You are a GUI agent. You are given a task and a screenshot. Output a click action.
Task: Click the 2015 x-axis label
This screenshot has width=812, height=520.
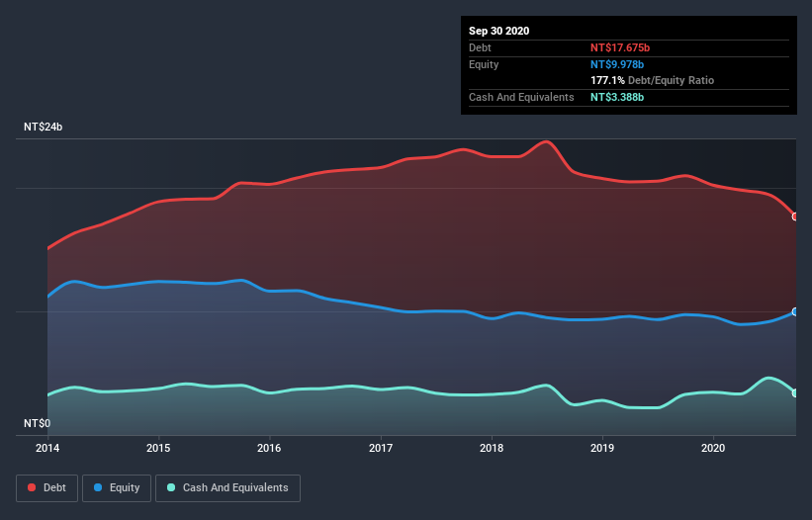coord(158,448)
